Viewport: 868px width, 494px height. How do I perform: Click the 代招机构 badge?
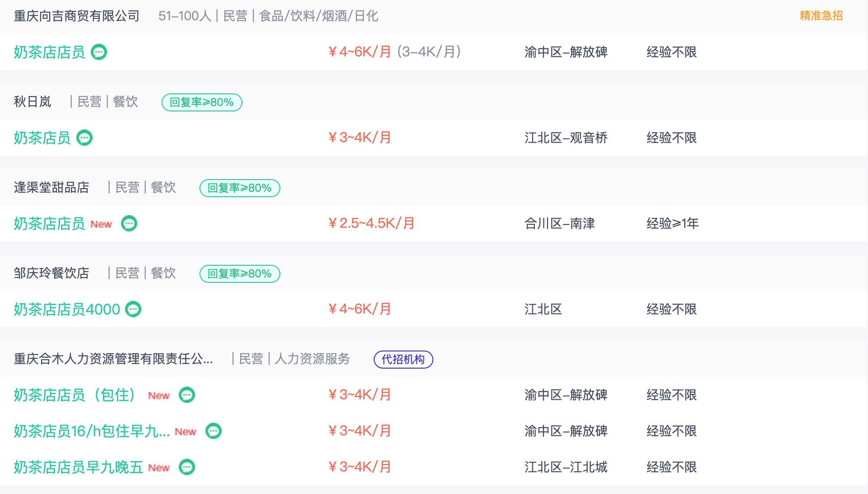(x=403, y=359)
